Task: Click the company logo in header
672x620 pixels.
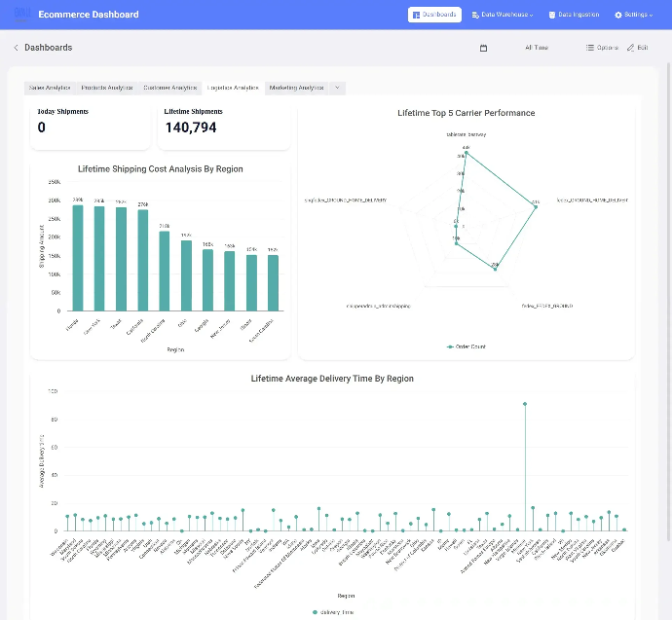Action: click(21, 15)
